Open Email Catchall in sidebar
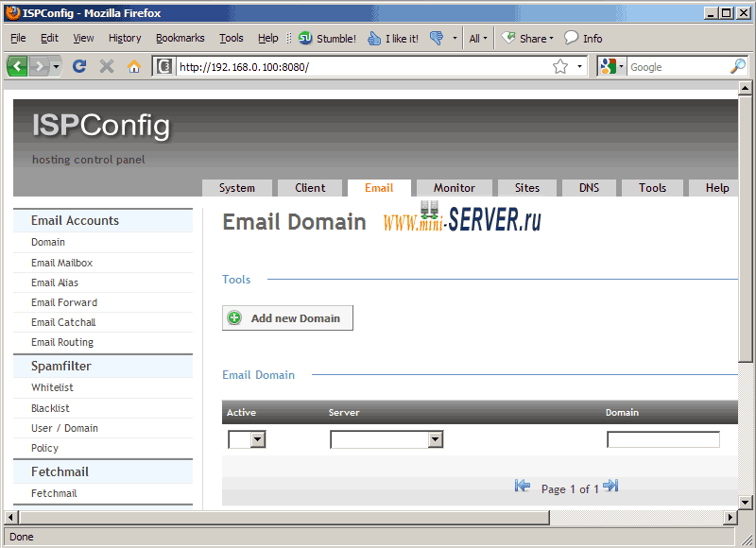Image resolution: width=756 pixels, height=548 pixels. tap(63, 322)
